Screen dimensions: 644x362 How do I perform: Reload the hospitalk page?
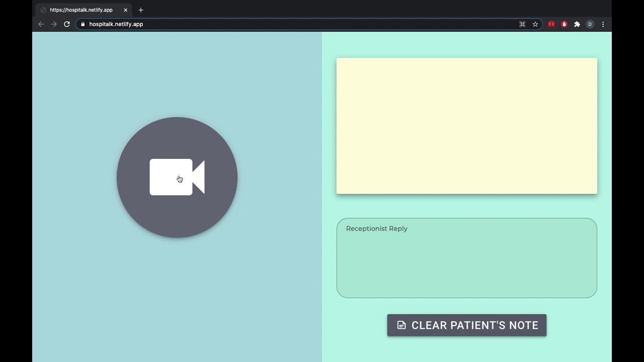(66, 24)
